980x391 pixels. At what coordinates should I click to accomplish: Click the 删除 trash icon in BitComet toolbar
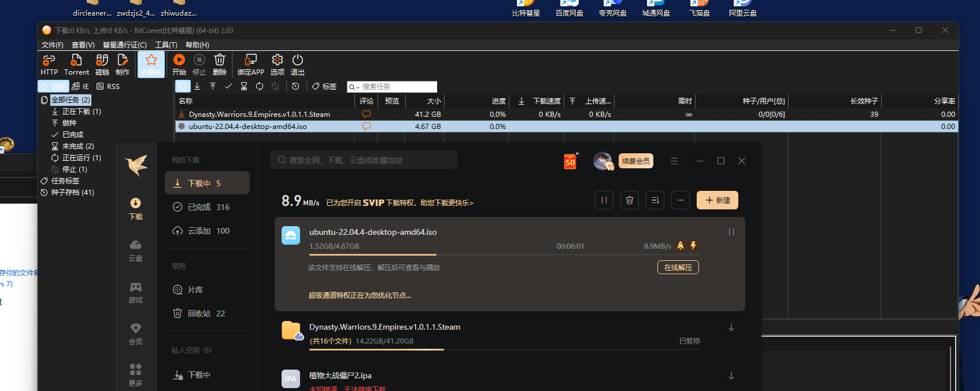pos(220,64)
